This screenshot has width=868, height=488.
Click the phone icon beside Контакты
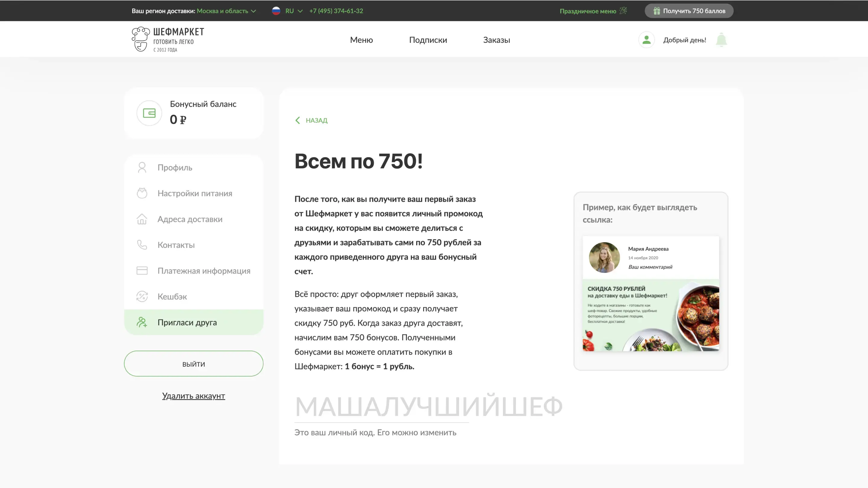(x=142, y=245)
